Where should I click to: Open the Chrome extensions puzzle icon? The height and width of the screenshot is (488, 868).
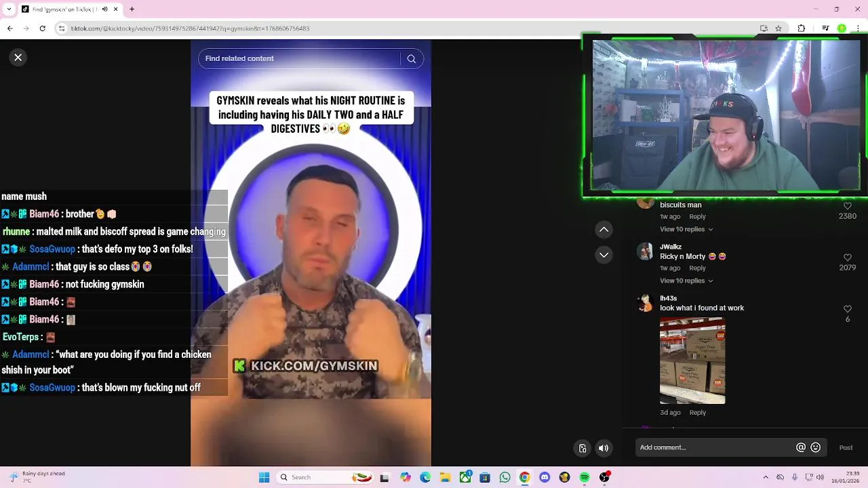[x=801, y=28]
